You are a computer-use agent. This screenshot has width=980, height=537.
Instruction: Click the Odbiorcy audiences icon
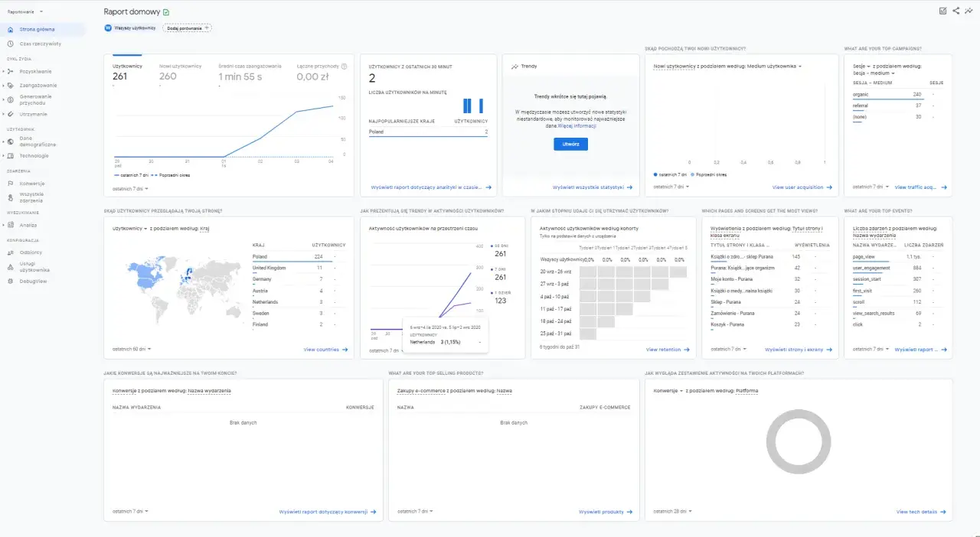pos(11,252)
